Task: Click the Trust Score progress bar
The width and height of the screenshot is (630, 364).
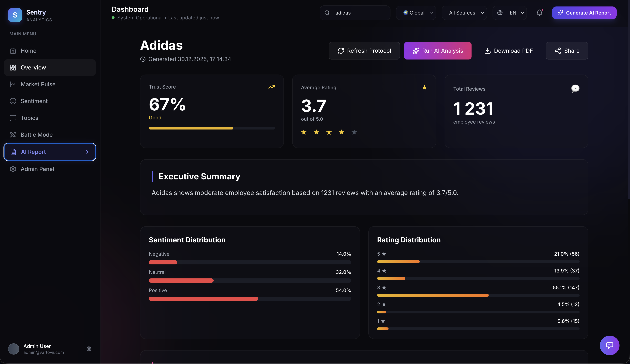Action: point(212,128)
